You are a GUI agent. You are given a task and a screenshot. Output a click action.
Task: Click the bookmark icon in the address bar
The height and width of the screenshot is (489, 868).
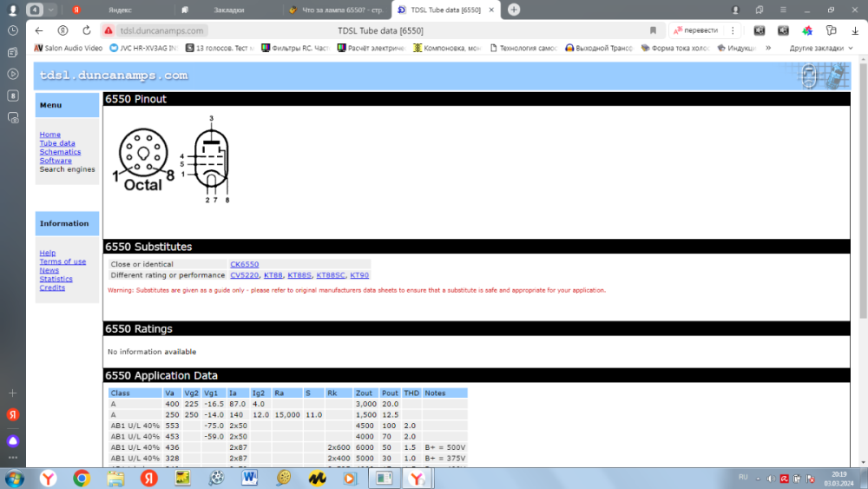[x=653, y=30]
